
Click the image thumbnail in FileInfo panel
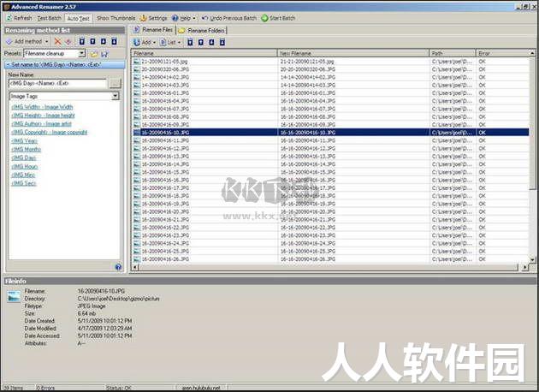(x=14, y=296)
